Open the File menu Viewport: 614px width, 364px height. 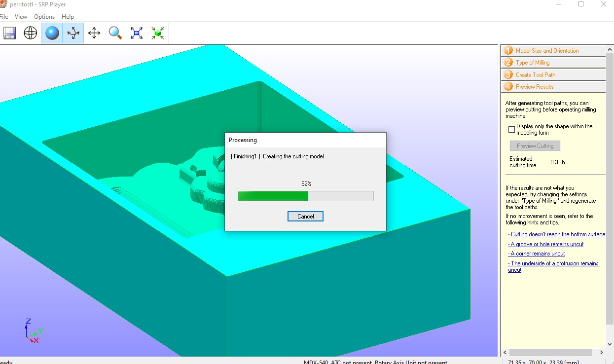tap(4, 17)
